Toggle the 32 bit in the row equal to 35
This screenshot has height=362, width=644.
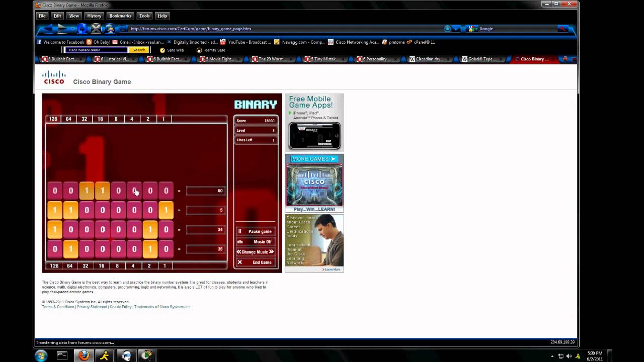87,249
